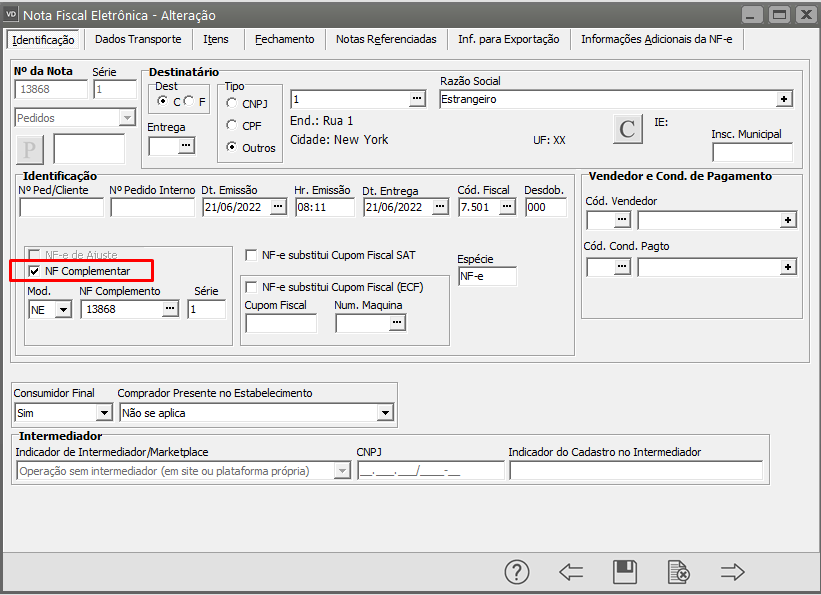The image size is (821, 595).
Task: Select the CNPJ radio option
Action: 232,103
